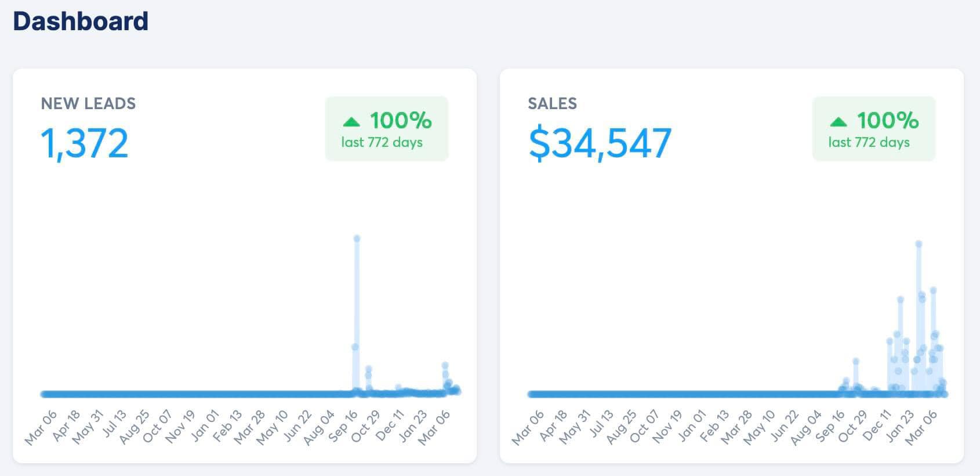This screenshot has width=980, height=476.
Task: Click the Jan 01 axis label in New Leads chart
Action: tap(205, 426)
